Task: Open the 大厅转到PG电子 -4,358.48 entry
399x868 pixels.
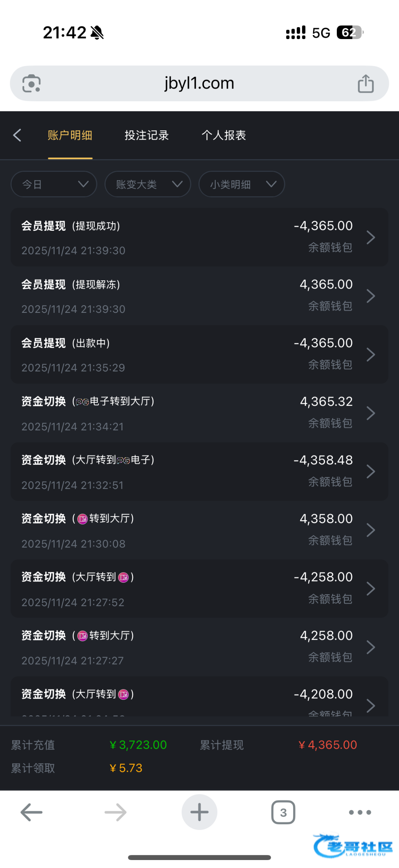Action: [x=199, y=472]
